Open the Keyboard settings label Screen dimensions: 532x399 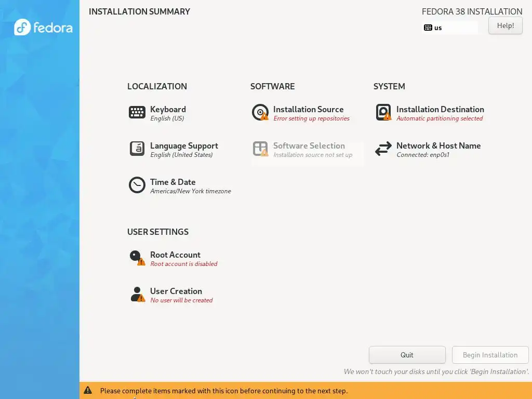(x=168, y=109)
